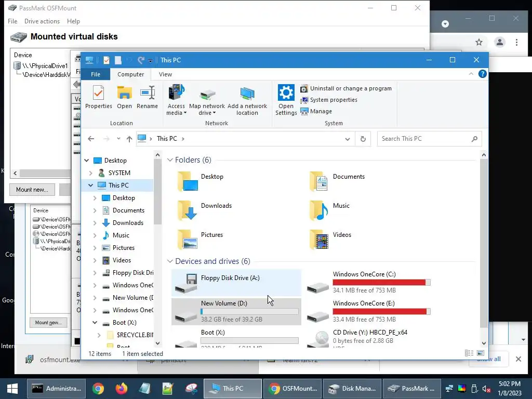
Task: Open OSFMount File menu
Action: click(12, 21)
